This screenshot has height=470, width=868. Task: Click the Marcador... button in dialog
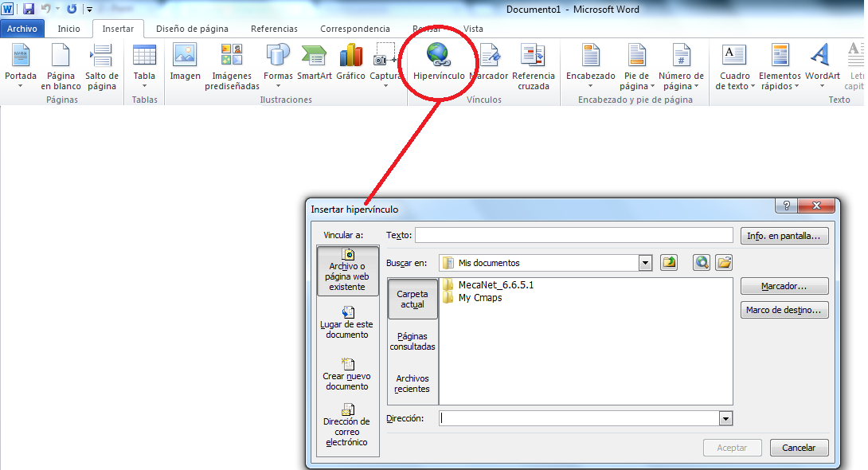784,286
